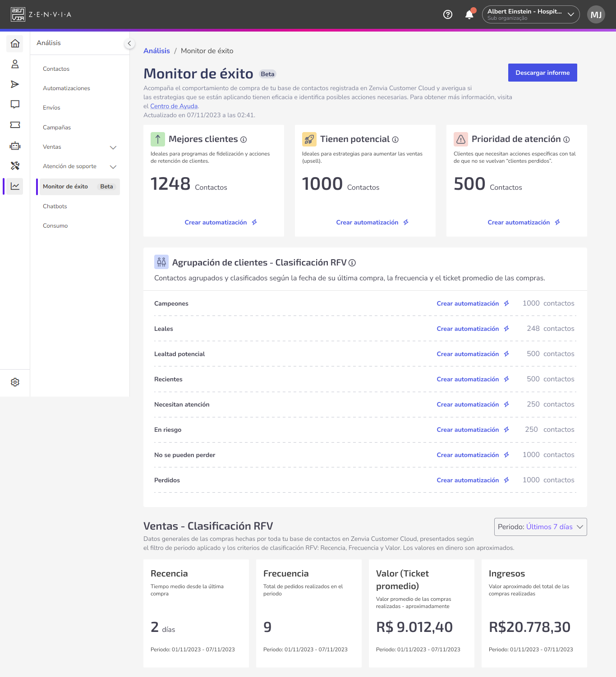
Task: Open the notifications bell
Action: point(469,14)
